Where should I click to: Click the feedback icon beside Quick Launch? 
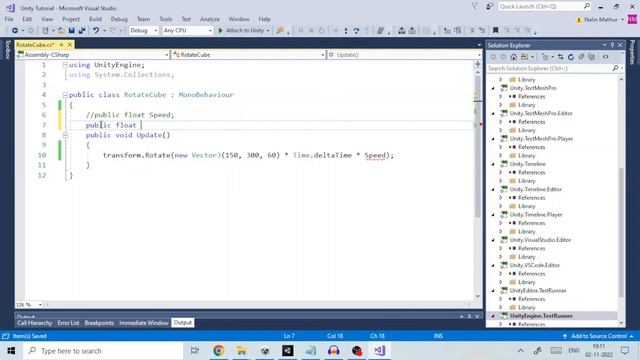(489, 7)
